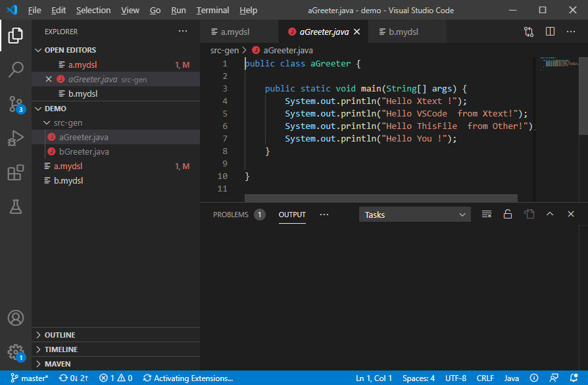Viewport: 588px width, 385px height.
Task: Synchronize changes from the status bar
Action: (x=74, y=378)
